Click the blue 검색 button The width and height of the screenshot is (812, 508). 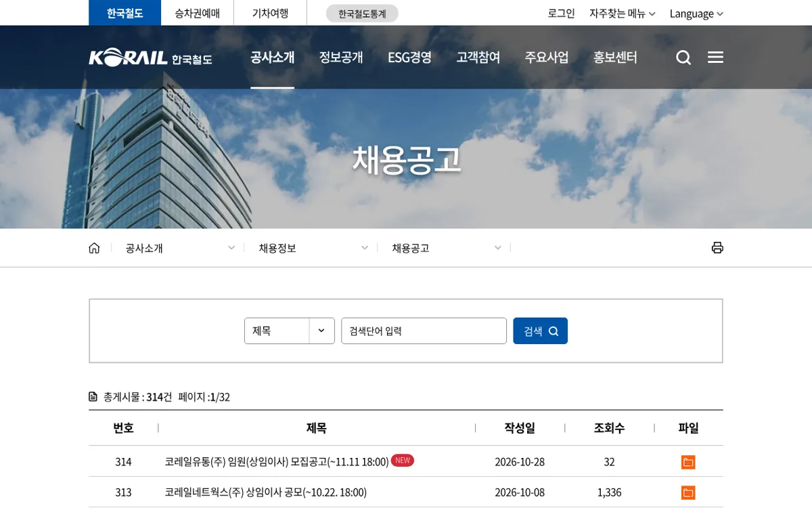tap(540, 331)
